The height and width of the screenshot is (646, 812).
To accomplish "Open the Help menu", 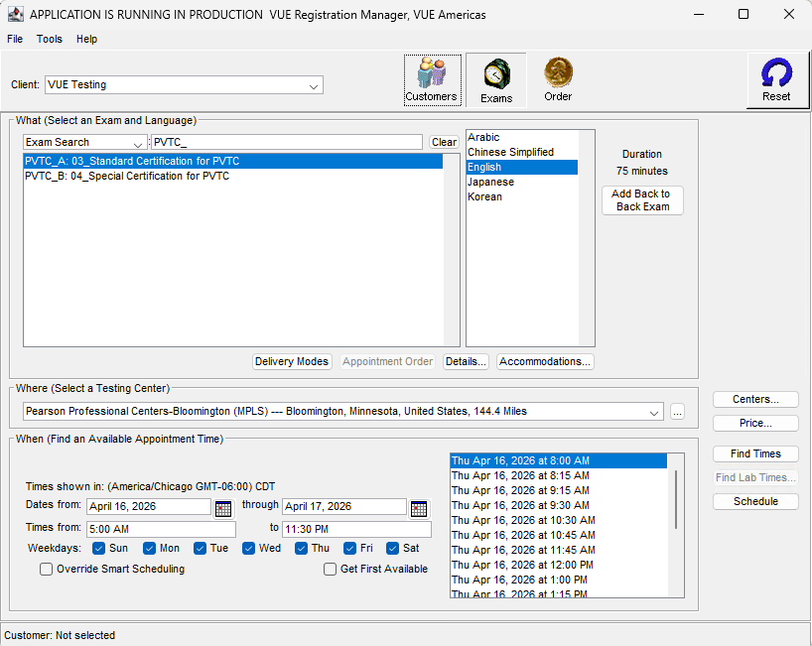I will [87, 39].
